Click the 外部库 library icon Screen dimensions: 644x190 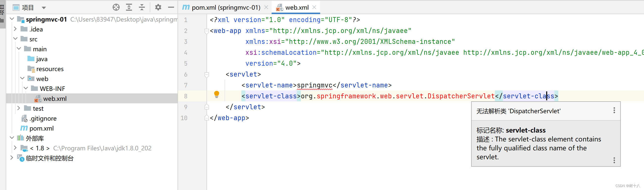[x=20, y=138]
